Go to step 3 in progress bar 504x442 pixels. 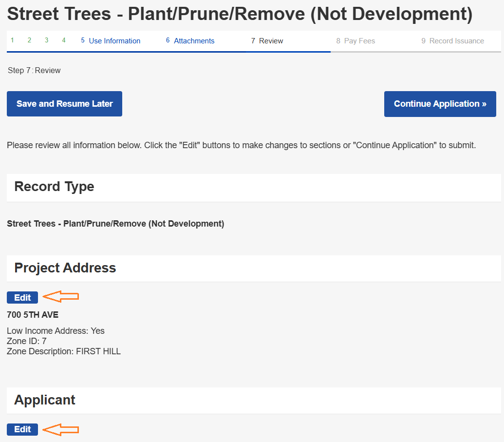[47, 40]
